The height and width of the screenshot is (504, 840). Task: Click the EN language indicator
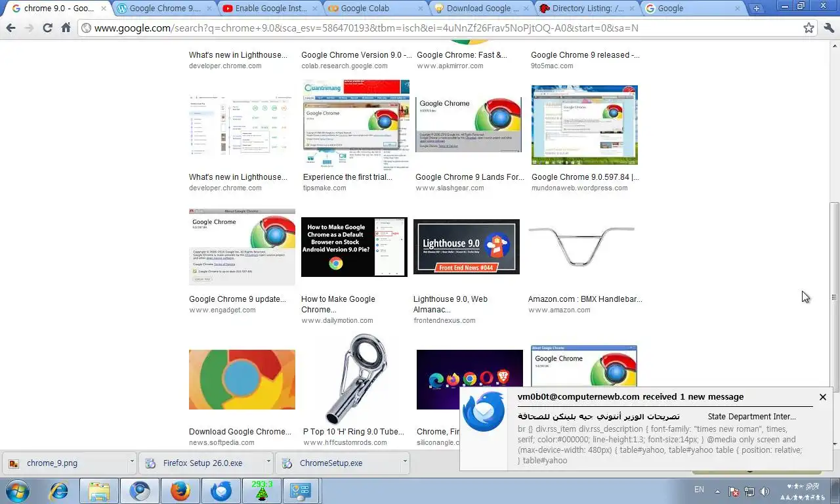(x=699, y=490)
